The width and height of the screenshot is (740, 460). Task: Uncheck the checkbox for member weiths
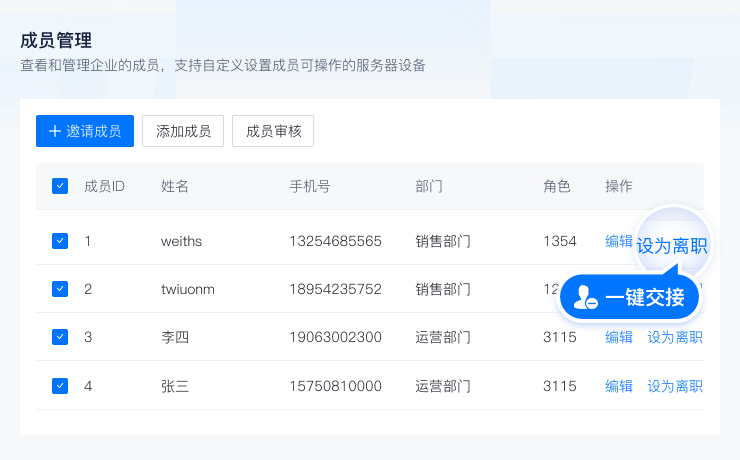coord(60,241)
